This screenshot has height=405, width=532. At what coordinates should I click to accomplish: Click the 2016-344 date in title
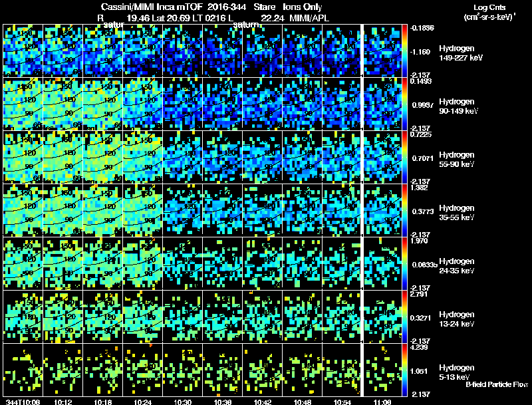click(227, 7)
